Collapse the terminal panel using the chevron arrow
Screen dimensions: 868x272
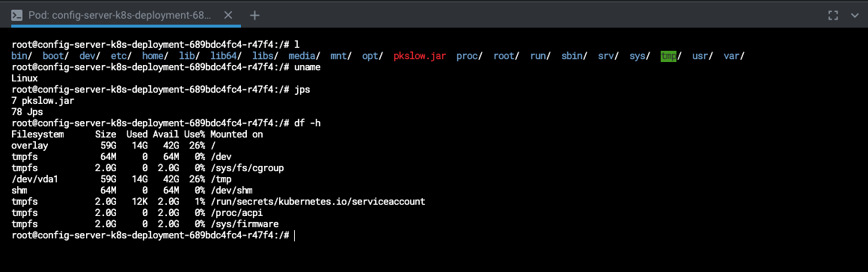click(855, 16)
